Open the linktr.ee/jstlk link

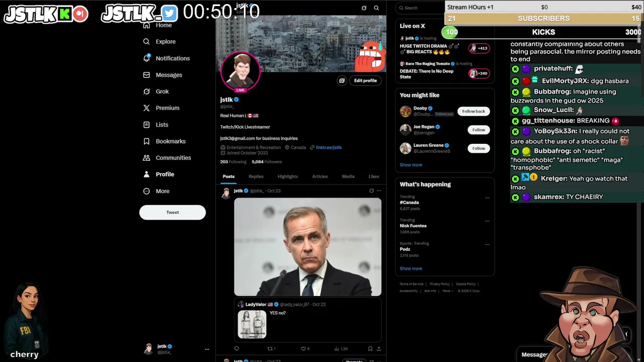pos(329,147)
